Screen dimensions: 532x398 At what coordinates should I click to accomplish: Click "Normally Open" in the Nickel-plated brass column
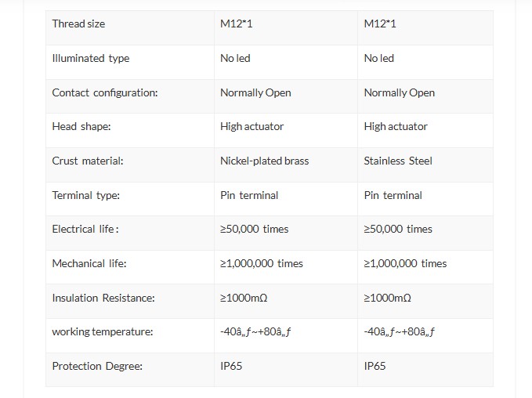(x=255, y=92)
